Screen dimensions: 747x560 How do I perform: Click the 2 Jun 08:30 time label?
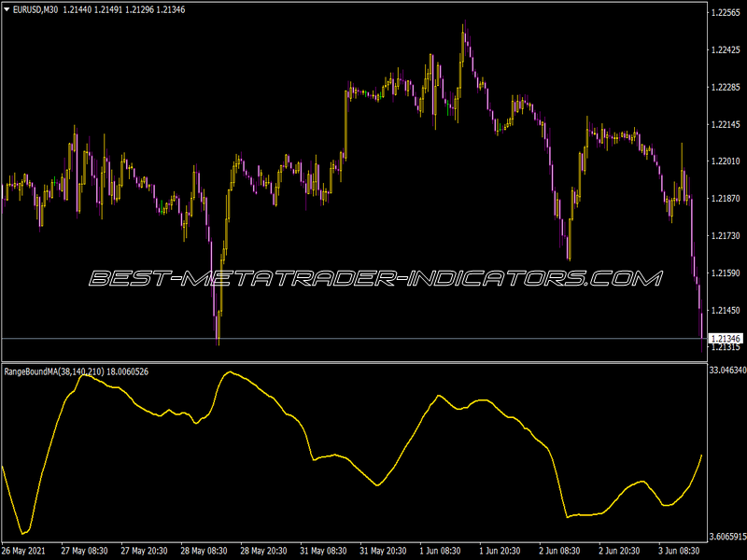[x=559, y=551]
